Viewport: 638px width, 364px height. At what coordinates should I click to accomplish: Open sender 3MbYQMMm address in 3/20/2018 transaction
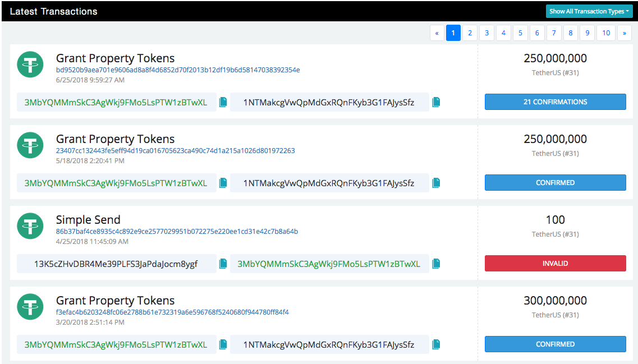(x=116, y=345)
